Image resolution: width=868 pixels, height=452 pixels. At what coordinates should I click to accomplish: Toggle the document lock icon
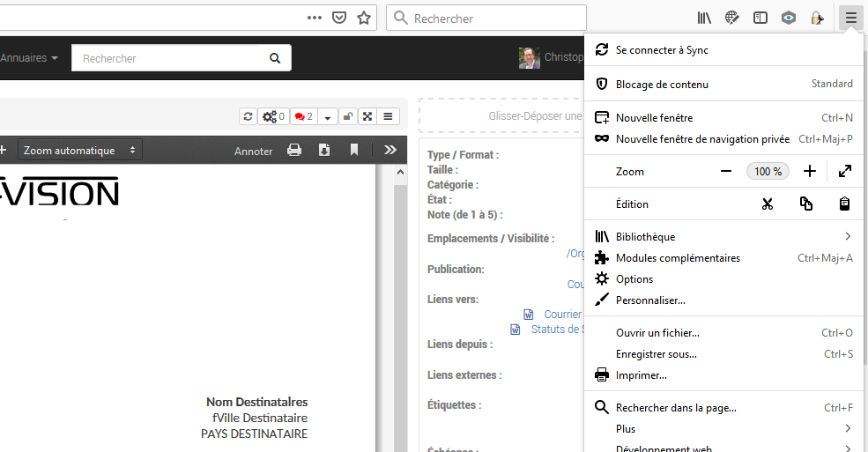pyautogui.click(x=349, y=116)
